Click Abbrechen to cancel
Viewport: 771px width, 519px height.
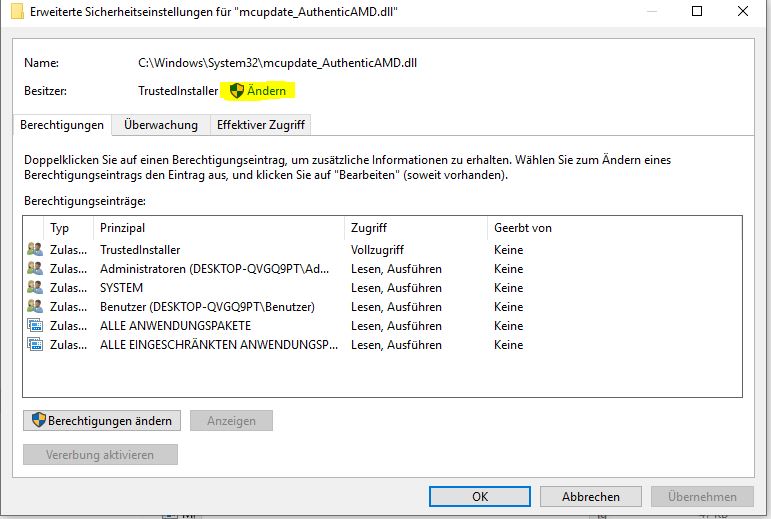[x=591, y=496]
